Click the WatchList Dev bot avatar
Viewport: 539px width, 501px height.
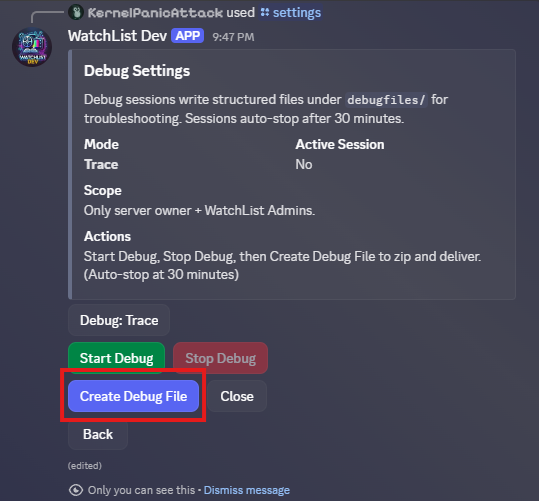[32, 47]
